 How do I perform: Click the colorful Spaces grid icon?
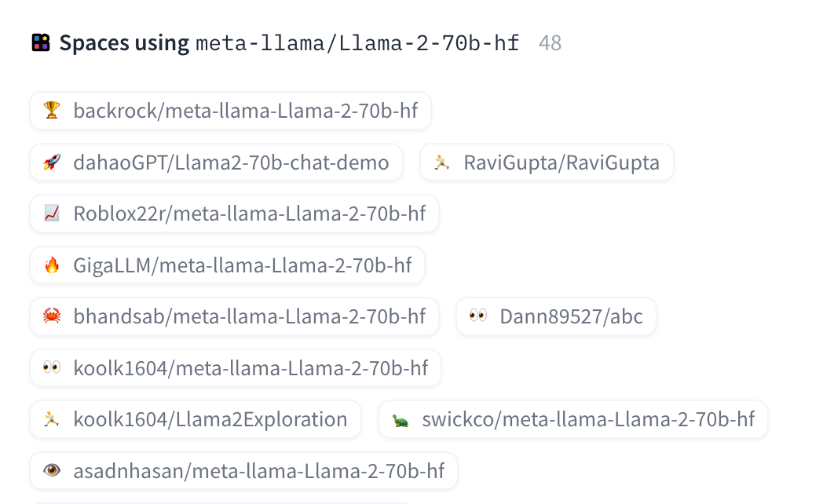pyautogui.click(x=41, y=42)
